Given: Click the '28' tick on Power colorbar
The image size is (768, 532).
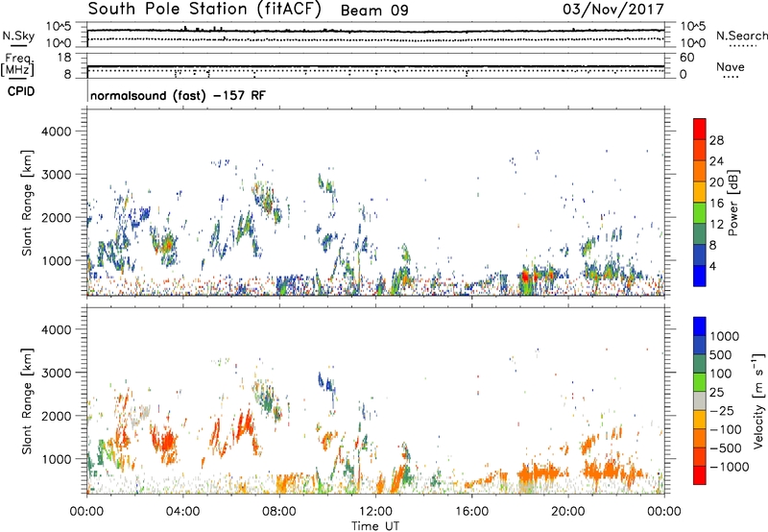Looking at the screenshot, I should (x=716, y=140).
